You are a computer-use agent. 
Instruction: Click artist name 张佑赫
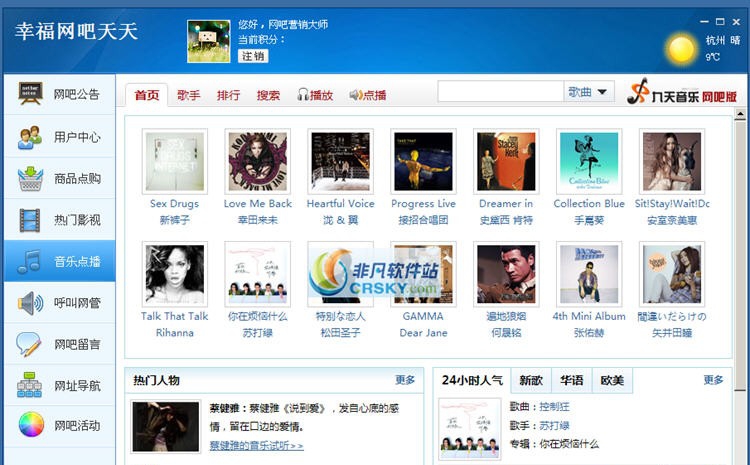point(589,332)
